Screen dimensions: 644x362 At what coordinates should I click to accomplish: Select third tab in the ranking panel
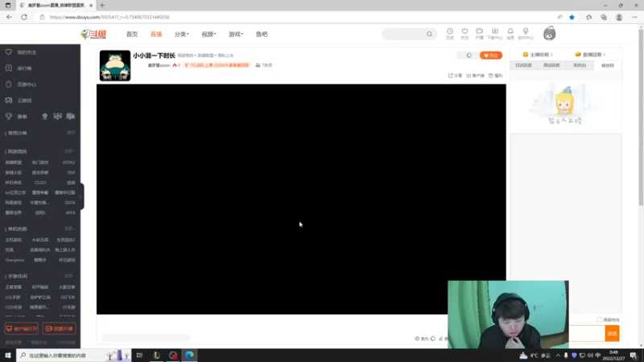[x=580, y=65]
